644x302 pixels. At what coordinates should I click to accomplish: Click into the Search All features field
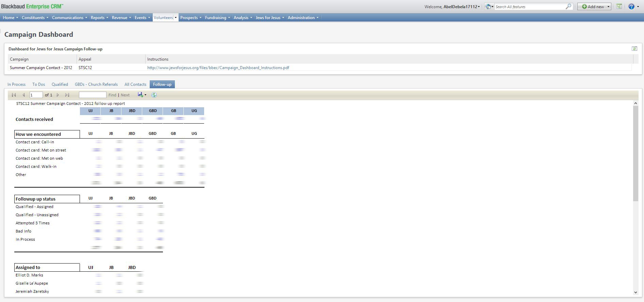530,6
